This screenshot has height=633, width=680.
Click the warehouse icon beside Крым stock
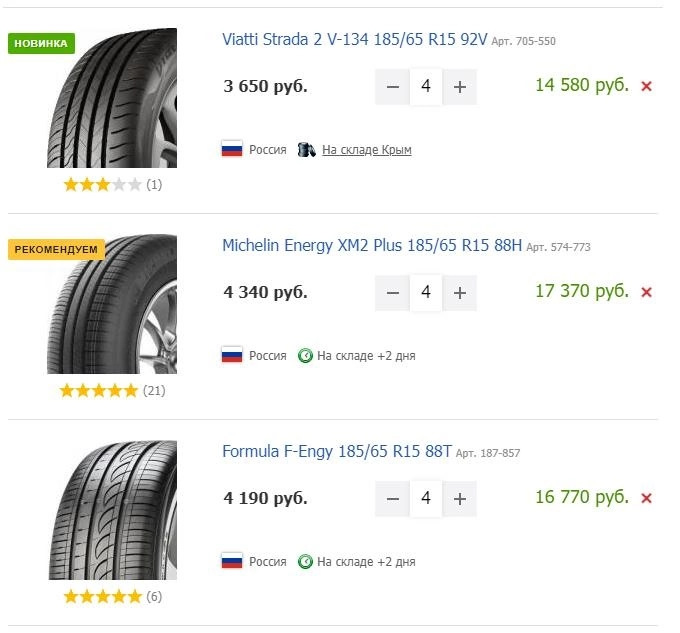pyautogui.click(x=305, y=150)
